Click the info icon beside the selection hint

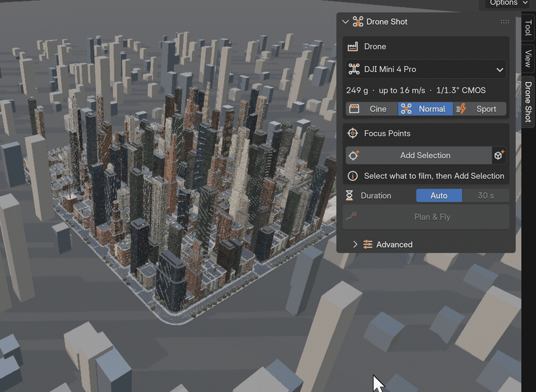[353, 176]
